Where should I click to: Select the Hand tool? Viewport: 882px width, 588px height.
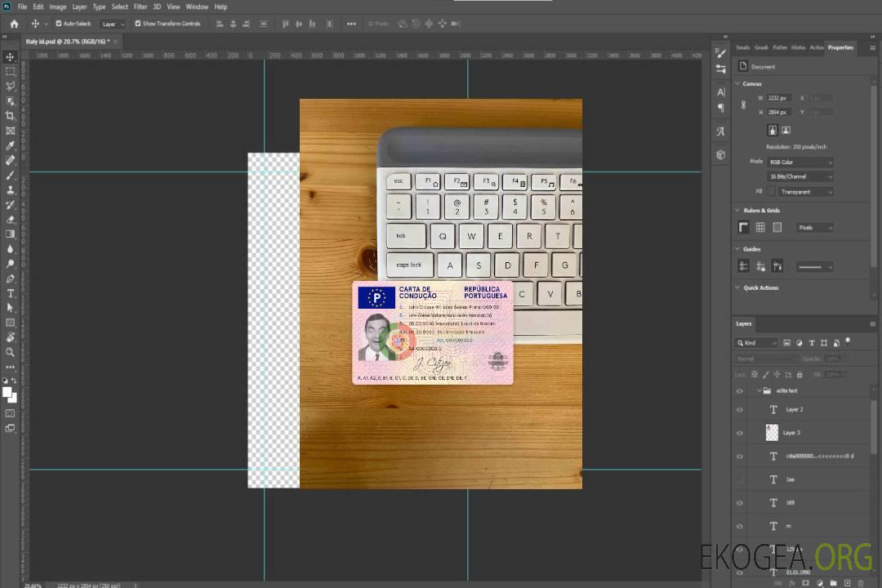pos(10,337)
